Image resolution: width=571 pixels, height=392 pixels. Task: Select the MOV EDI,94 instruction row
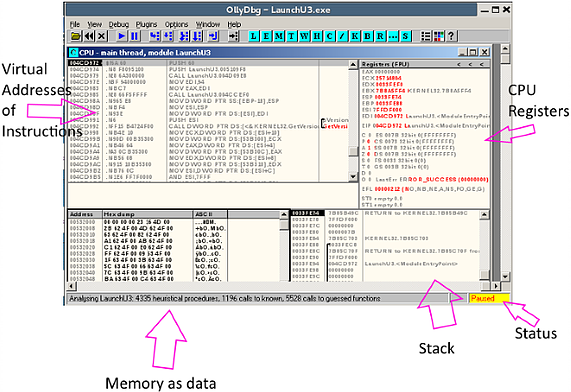coord(209,82)
